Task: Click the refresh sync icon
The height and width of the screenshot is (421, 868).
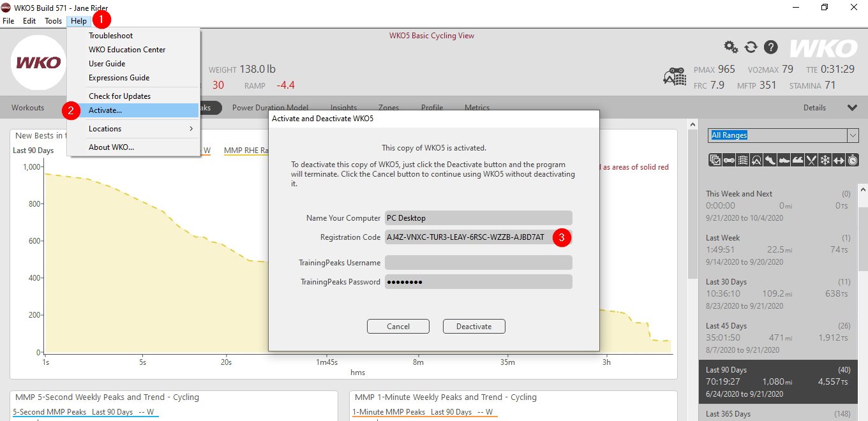Action: [x=751, y=47]
